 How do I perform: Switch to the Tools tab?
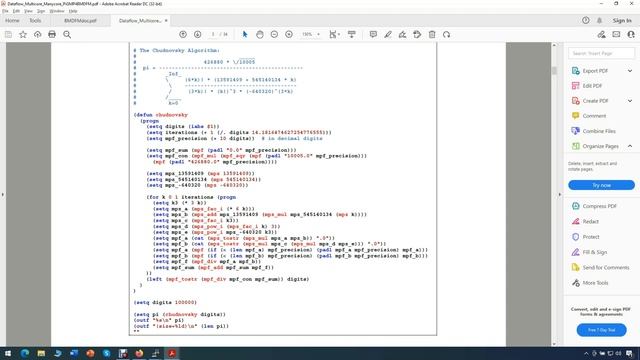(x=35, y=20)
